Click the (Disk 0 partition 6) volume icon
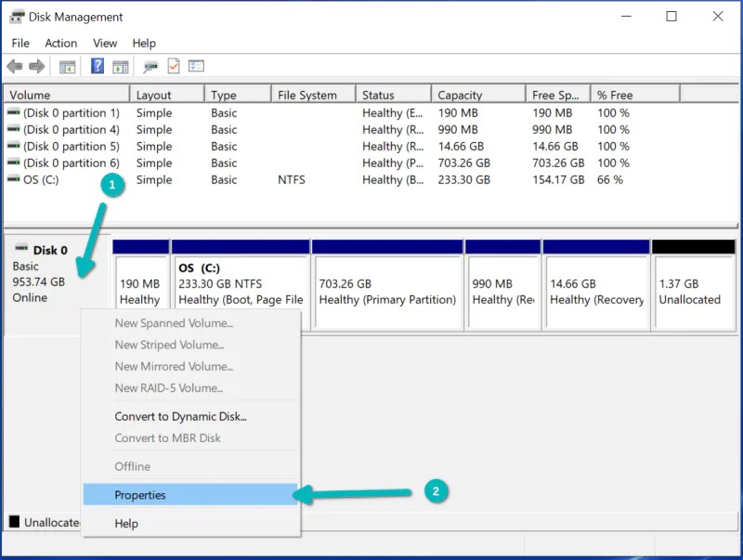The image size is (743, 560). (14, 163)
